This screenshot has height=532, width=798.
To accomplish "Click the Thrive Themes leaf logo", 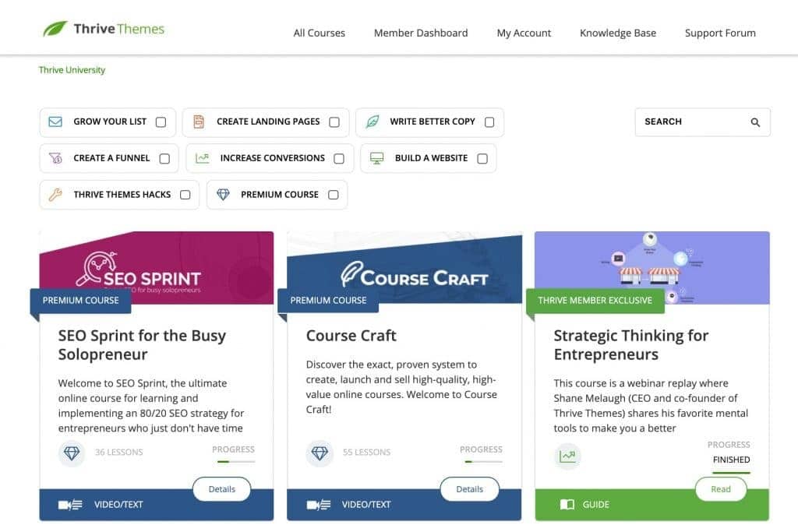I will tap(55, 30).
